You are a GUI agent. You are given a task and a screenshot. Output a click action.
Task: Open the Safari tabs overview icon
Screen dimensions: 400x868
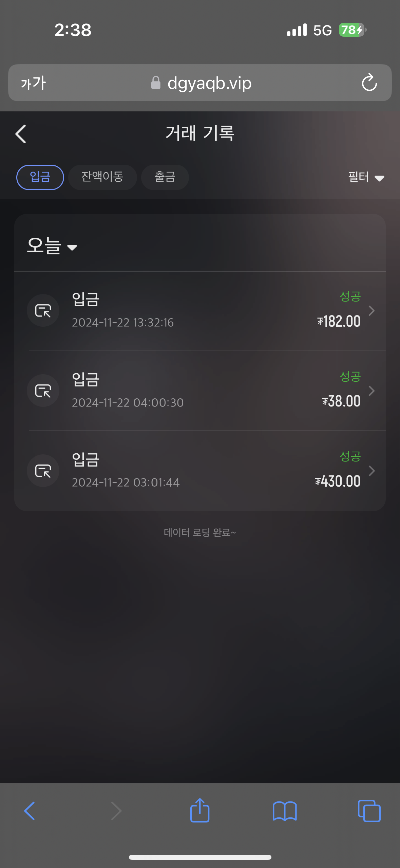[369, 811]
